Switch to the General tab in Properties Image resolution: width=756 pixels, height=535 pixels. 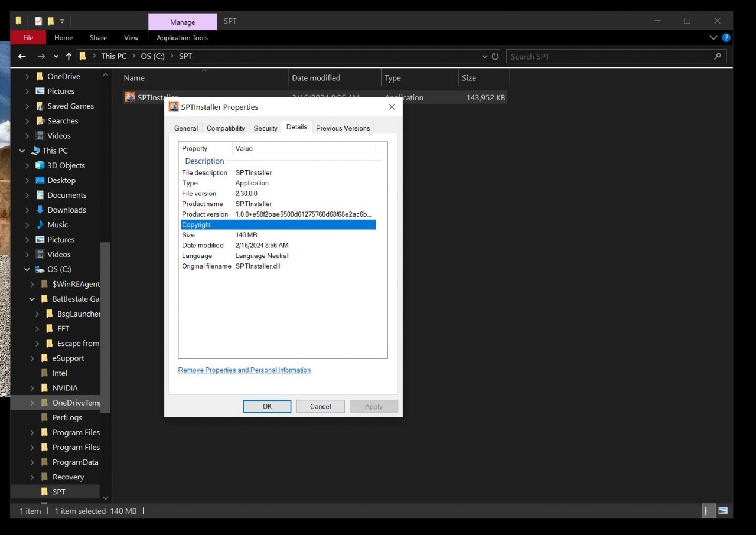pos(186,128)
